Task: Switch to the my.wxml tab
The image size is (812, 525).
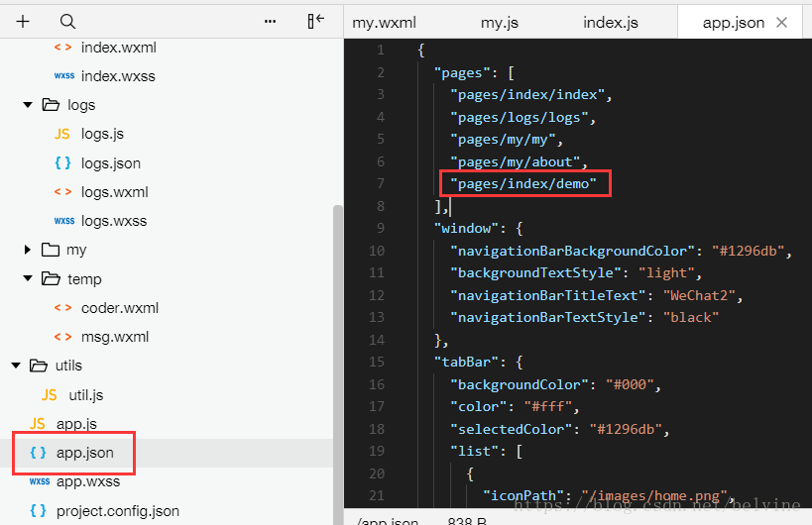Action: [x=385, y=23]
